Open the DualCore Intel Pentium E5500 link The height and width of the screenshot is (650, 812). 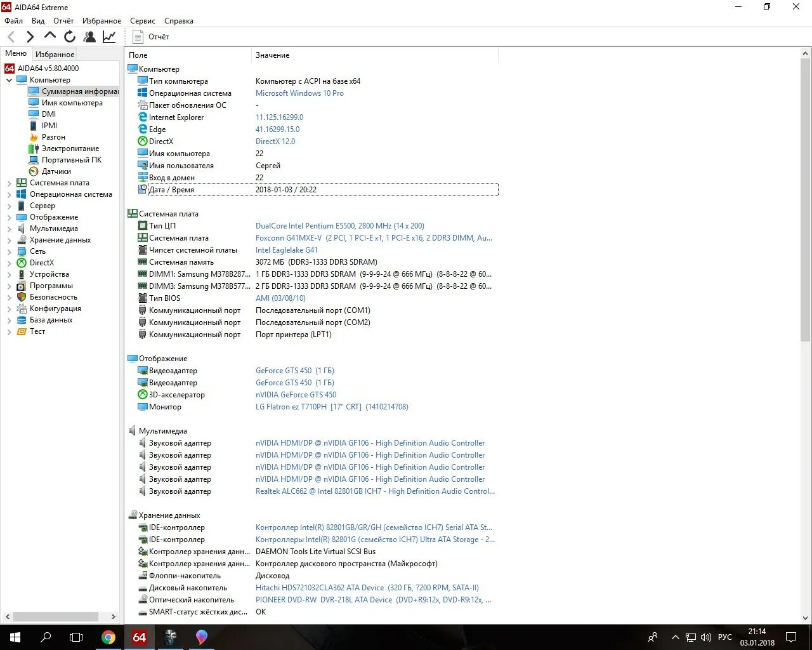(340, 226)
